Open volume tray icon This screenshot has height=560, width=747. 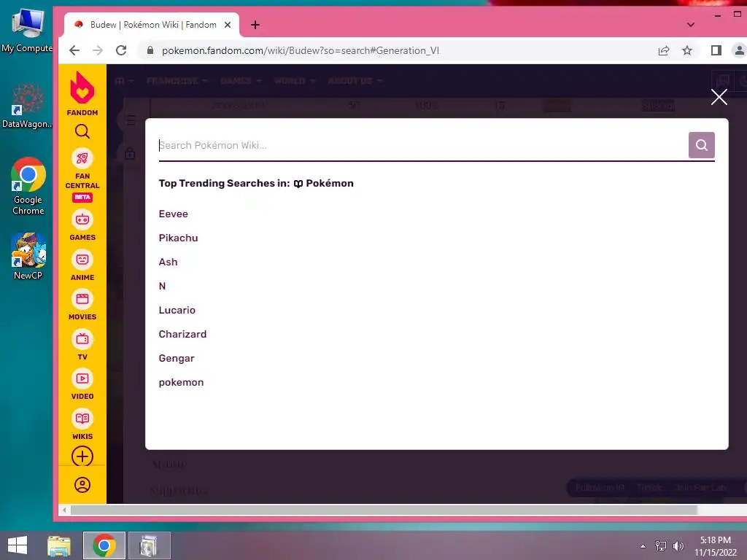coord(678,546)
